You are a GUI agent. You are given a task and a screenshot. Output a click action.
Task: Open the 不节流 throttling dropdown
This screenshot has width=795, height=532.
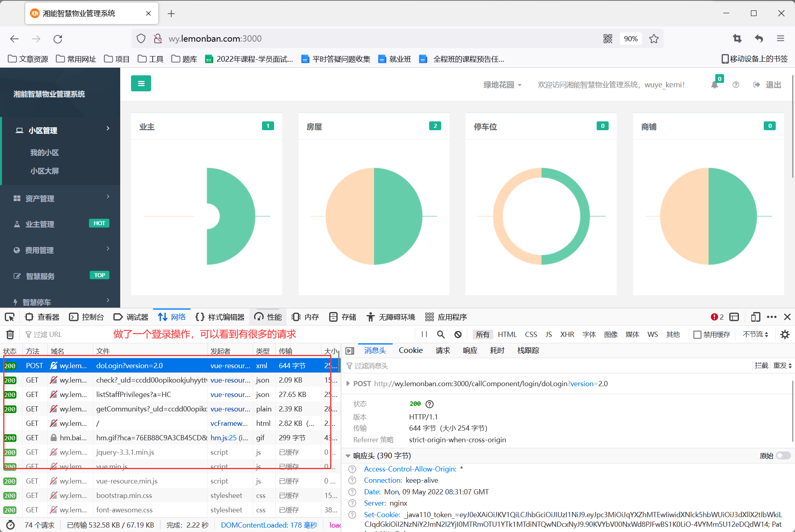(755, 335)
